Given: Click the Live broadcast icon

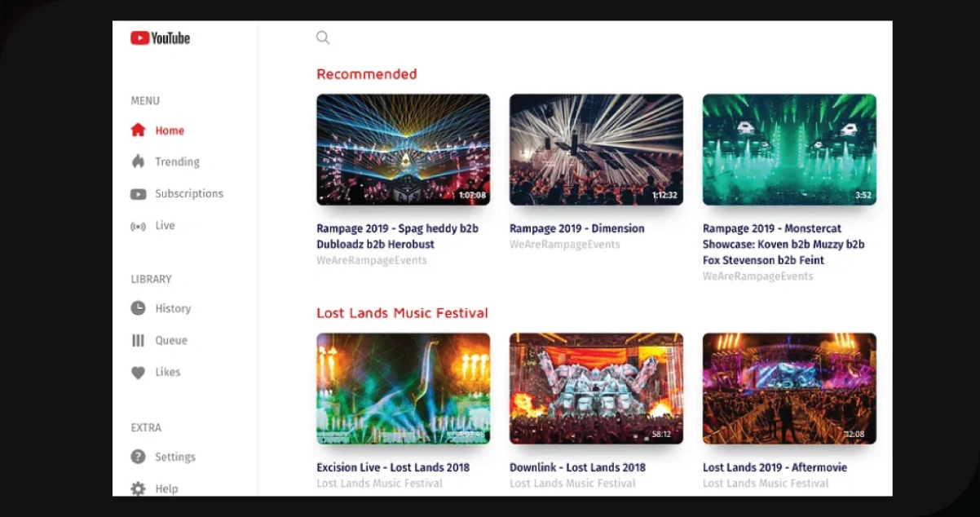Looking at the screenshot, I should (139, 226).
